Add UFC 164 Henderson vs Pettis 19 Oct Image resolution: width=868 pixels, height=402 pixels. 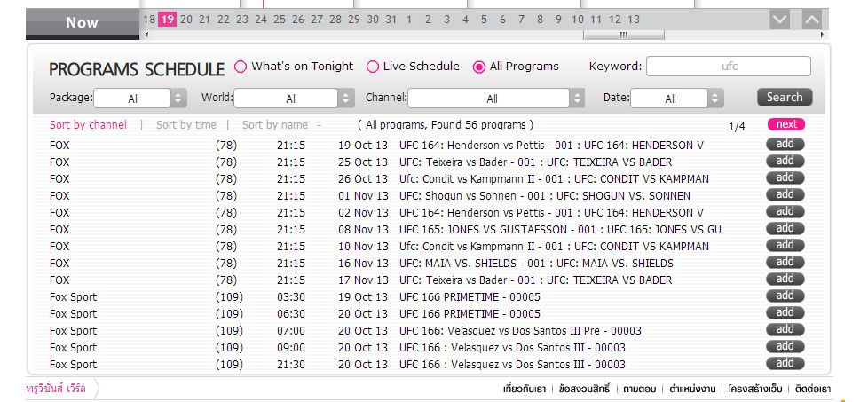click(785, 144)
